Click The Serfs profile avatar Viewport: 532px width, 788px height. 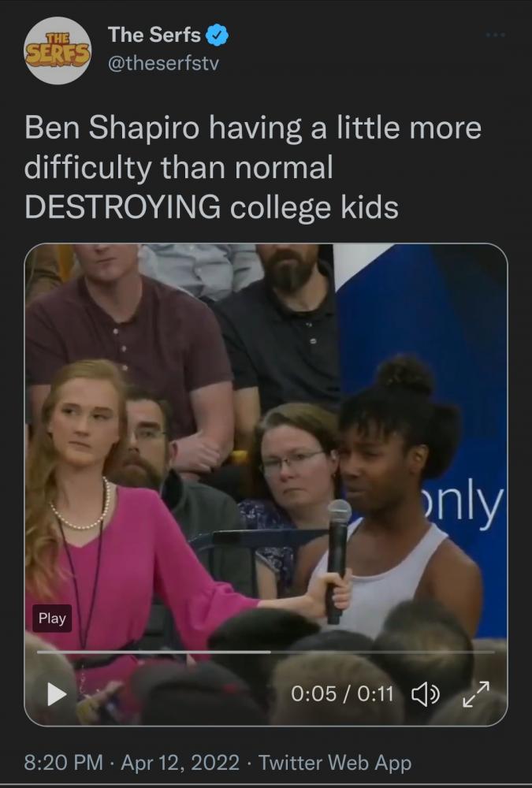[58, 50]
